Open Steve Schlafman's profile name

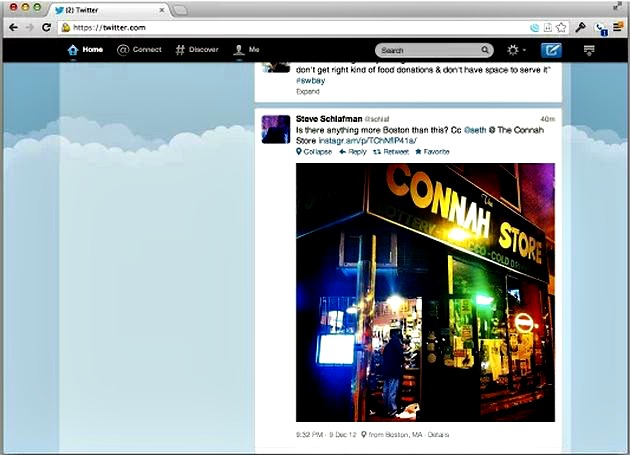[x=329, y=119]
